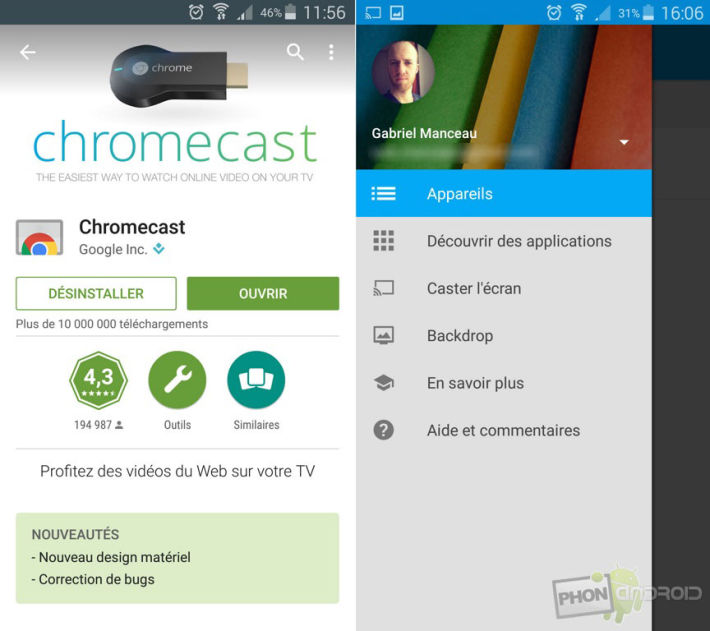Open Découvrir des applications
The image size is (710, 631).
coord(504,241)
